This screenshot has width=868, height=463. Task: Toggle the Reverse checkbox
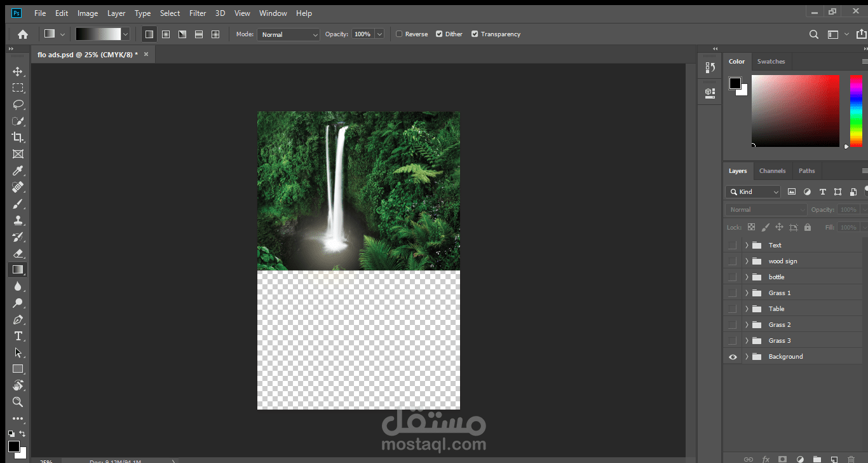399,34
